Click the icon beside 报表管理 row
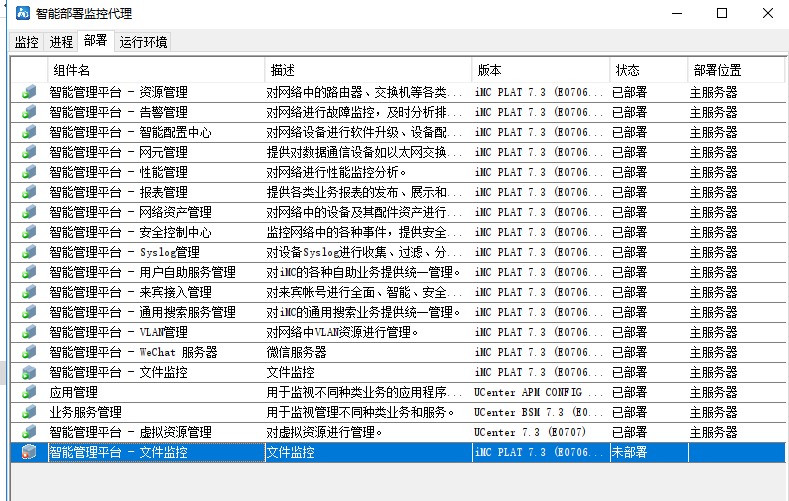The height and width of the screenshot is (501, 789). click(29, 192)
